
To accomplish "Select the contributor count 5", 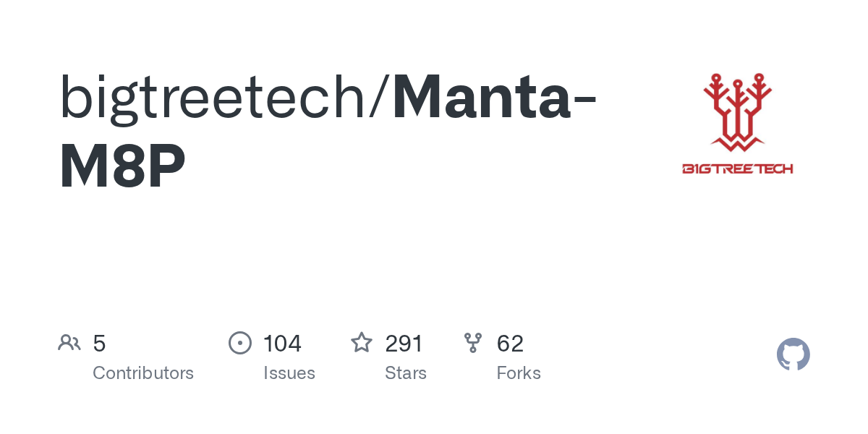I will [100, 344].
